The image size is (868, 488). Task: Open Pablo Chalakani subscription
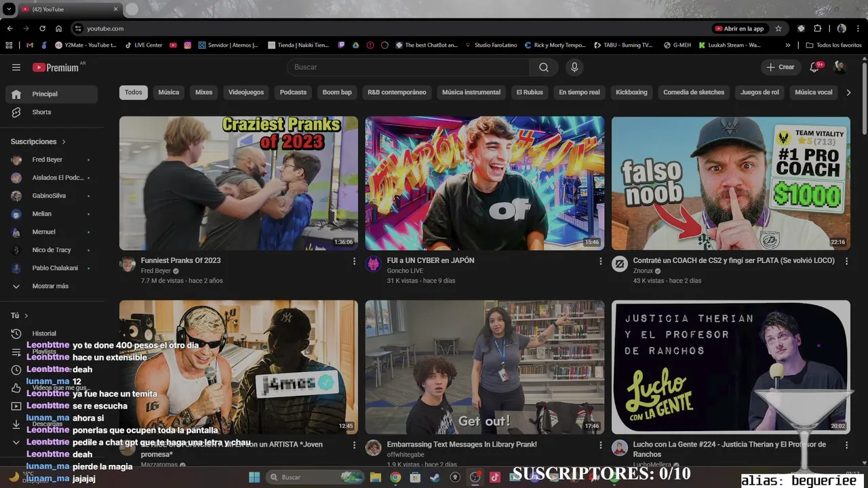[52, 268]
